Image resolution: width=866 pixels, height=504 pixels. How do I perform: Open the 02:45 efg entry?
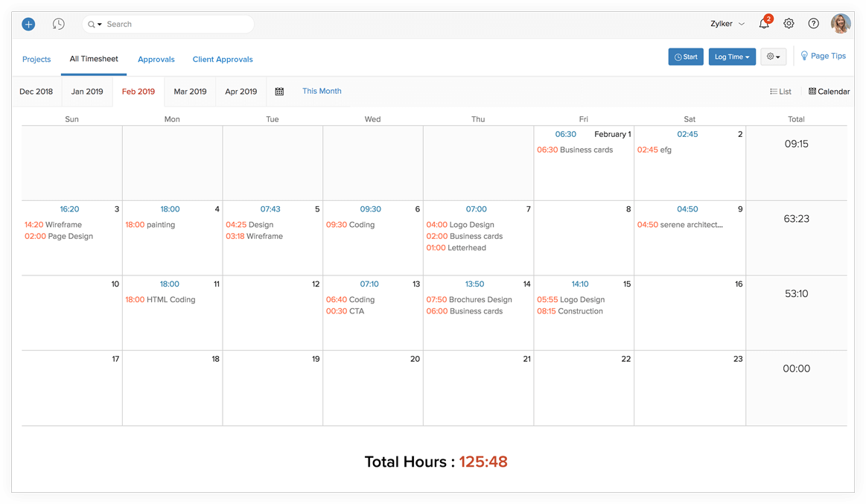(655, 150)
